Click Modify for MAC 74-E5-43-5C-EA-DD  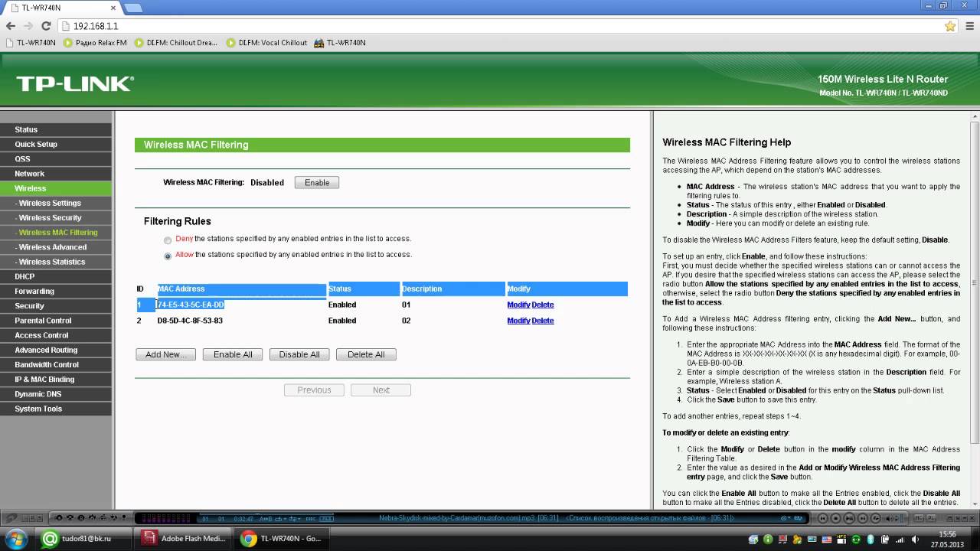pos(518,305)
